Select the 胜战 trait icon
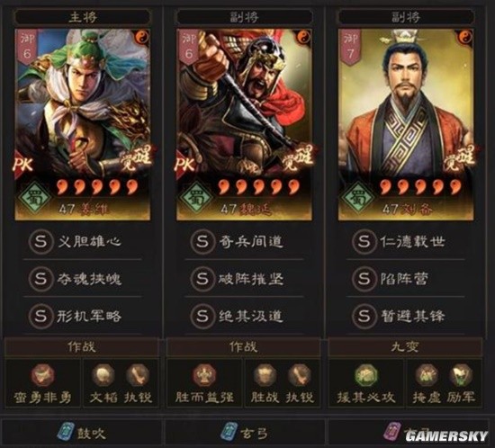 (x=265, y=375)
